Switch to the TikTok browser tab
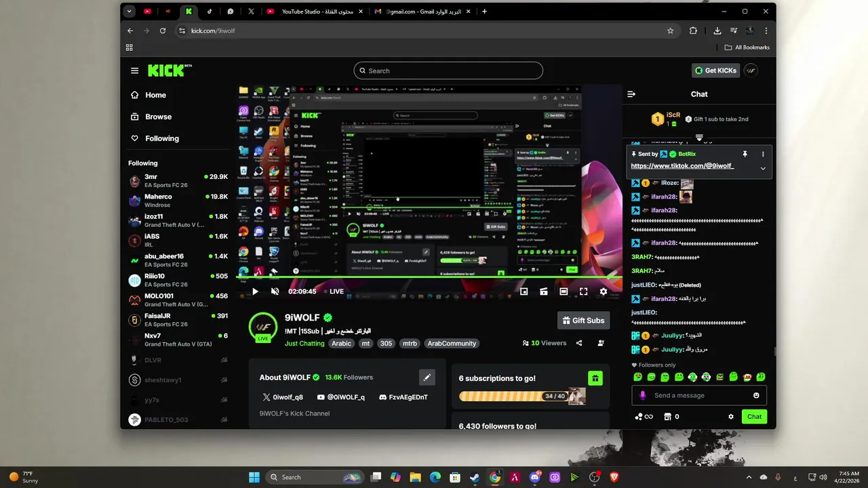Screen dimensions: 868x488 (x=210, y=12)
